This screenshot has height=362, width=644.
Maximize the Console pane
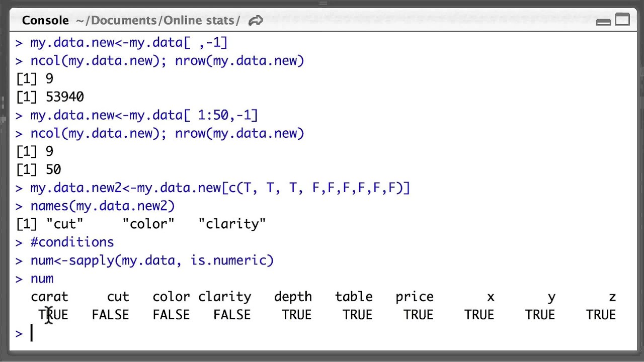click(622, 20)
